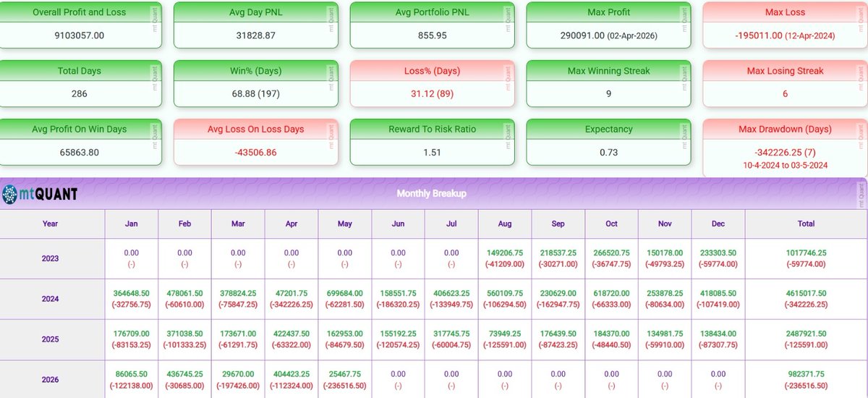Select the Win% (Days) card header
Viewport: 868px width, 398px height.
(257, 71)
